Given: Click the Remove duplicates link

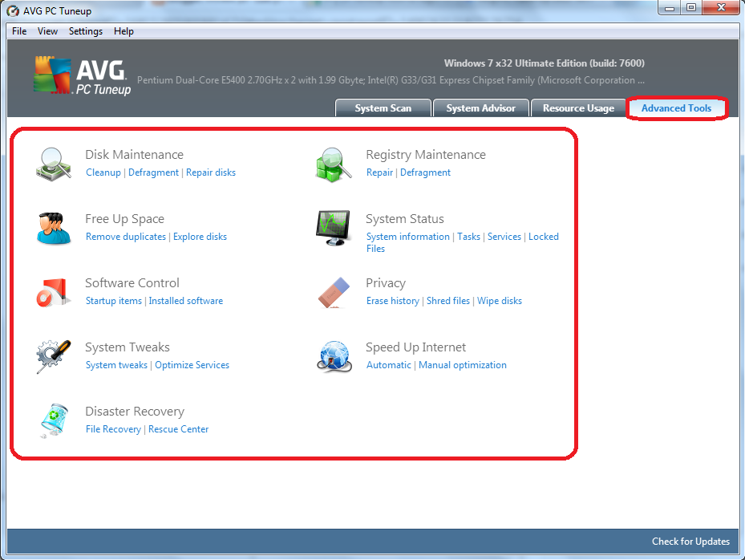Looking at the screenshot, I should coord(126,237).
